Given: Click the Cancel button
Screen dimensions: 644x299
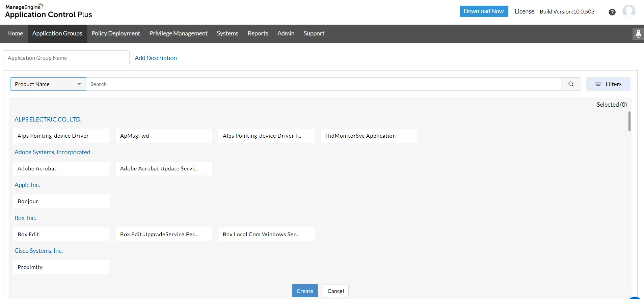Looking at the screenshot, I should tap(336, 291).
